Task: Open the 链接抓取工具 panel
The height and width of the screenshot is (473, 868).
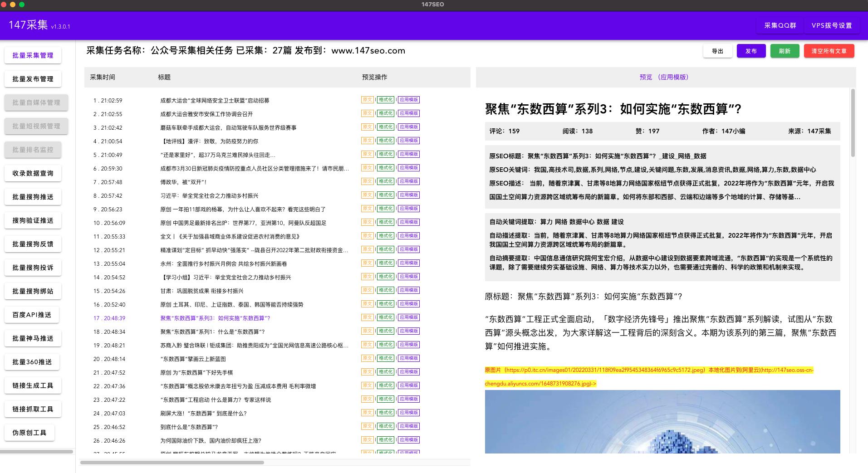Action: (x=33, y=409)
